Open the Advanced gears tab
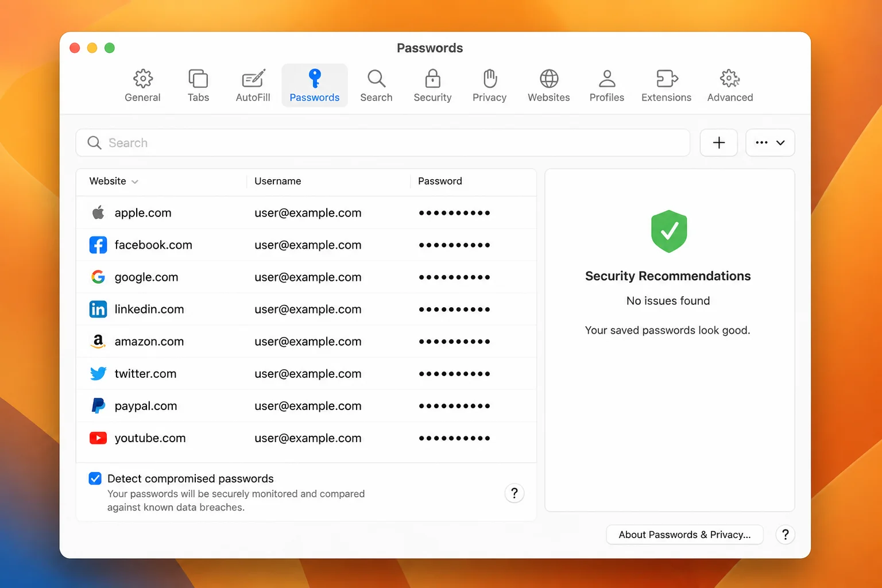 pyautogui.click(x=730, y=86)
